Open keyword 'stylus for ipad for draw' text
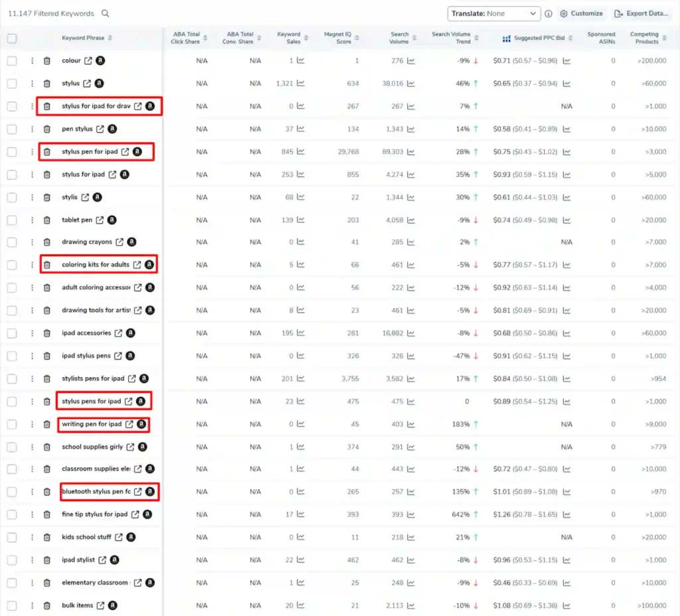680x616 pixels. pyautogui.click(x=96, y=106)
